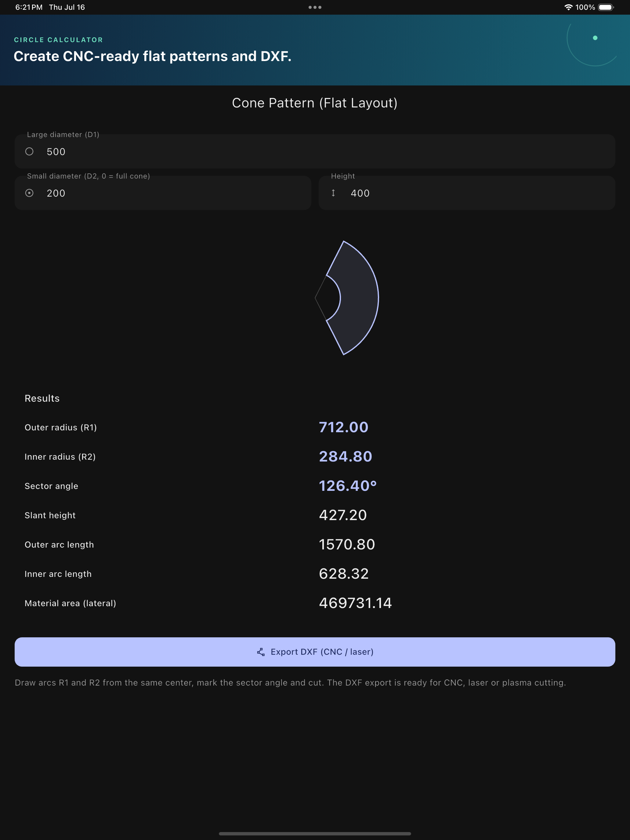Tap the Material area (lateral) label

click(x=70, y=603)
